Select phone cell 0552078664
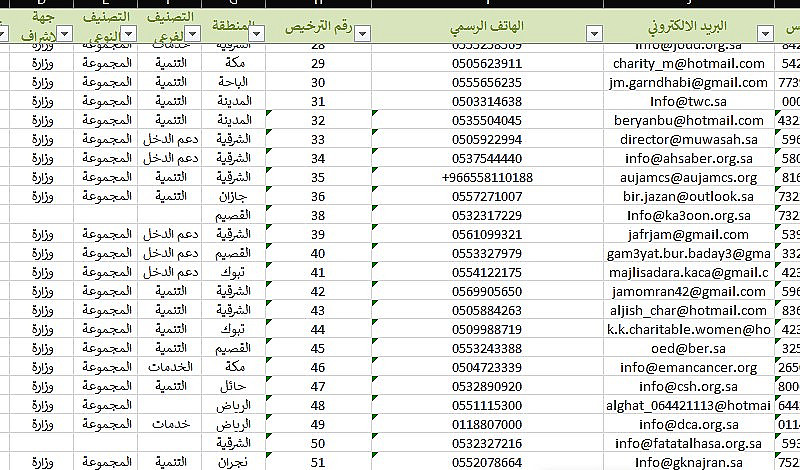Viewport: 800px width, 470px height. [x=487, y=462]
